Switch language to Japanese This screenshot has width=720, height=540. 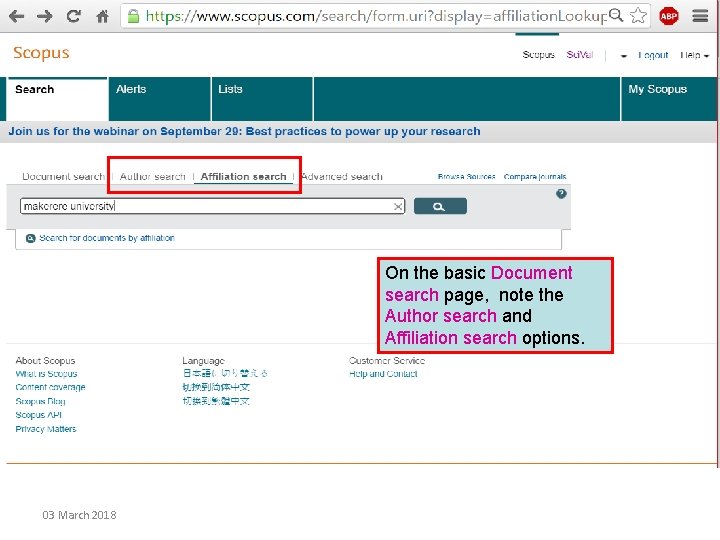225,373
